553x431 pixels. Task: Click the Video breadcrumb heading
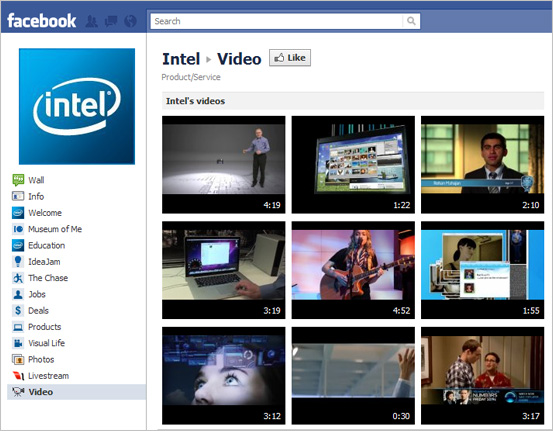coord(239,59)
